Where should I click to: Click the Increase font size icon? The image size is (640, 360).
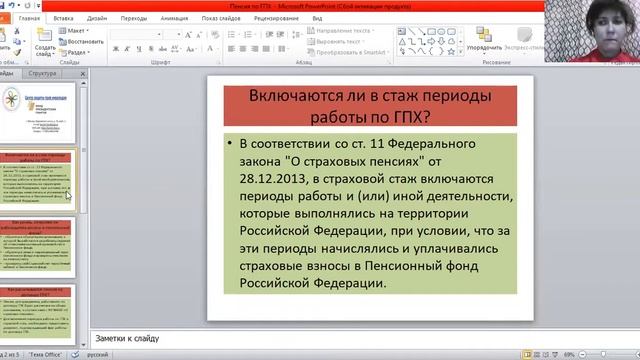point(188,35)
